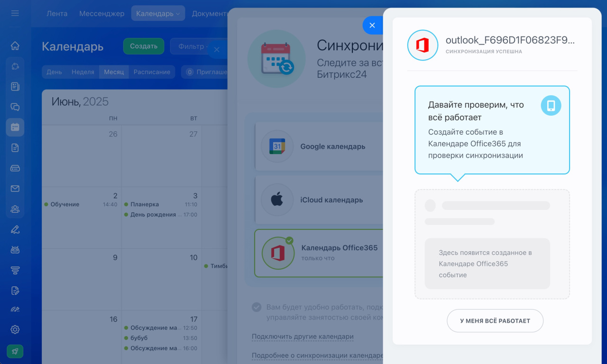The height and width of the screenshot is (364, 607).
Task: Open the document edit icon in sidebar
Action: 15,291
